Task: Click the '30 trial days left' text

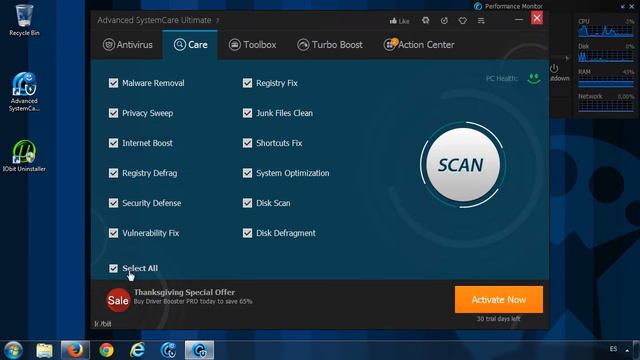Action: click(x=498, y=319)
